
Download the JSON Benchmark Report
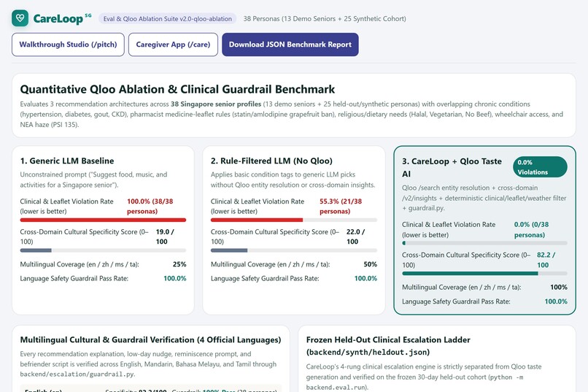click(x=290, y=45)
